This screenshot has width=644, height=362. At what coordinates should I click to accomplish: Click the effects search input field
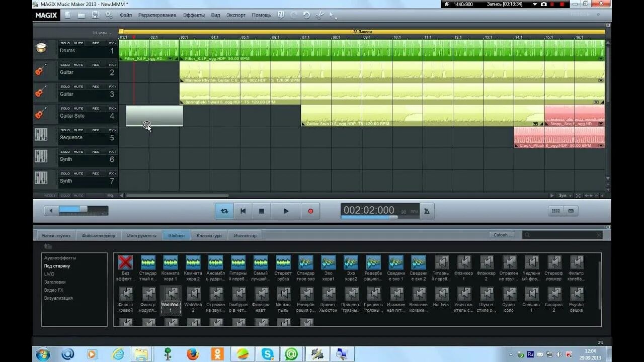562,235
